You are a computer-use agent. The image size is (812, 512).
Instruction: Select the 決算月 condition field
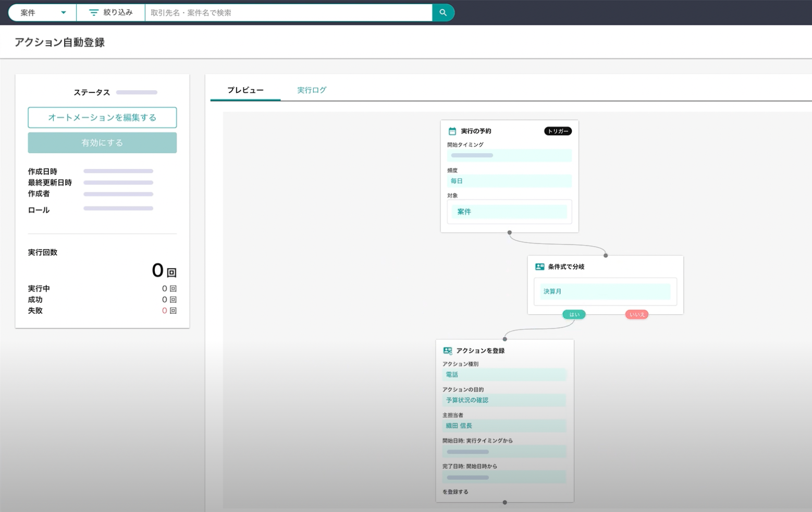[x=605, y=291]
